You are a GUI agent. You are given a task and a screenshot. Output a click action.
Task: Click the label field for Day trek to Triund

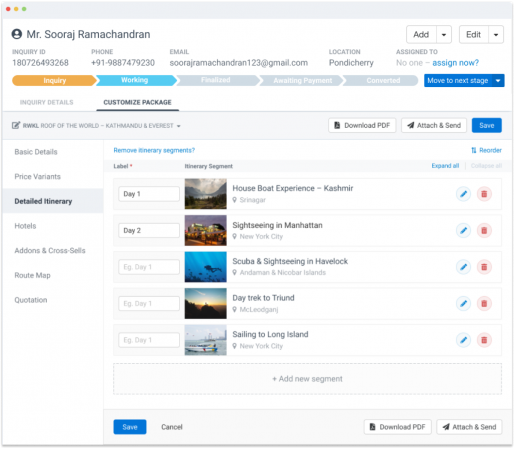click(149, 304)
